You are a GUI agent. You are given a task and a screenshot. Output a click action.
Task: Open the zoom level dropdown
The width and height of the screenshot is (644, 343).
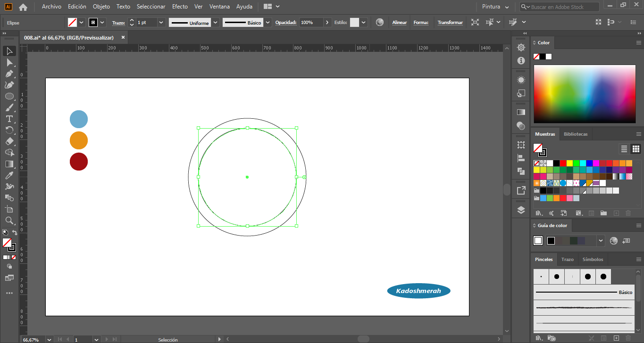(x=49, y=339)
